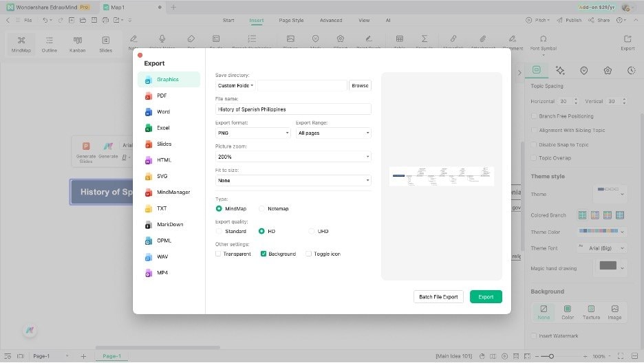
Task: Open the AI sparkle panel icon
Action: [560, 71]
